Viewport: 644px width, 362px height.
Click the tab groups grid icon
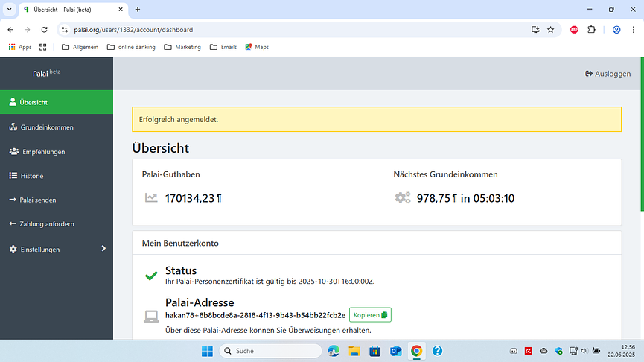click(x=42, y=47)
